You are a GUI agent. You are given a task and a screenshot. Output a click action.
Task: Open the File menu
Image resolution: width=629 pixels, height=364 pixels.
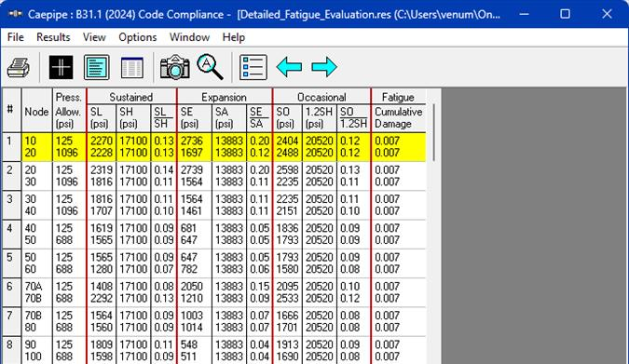16,37
